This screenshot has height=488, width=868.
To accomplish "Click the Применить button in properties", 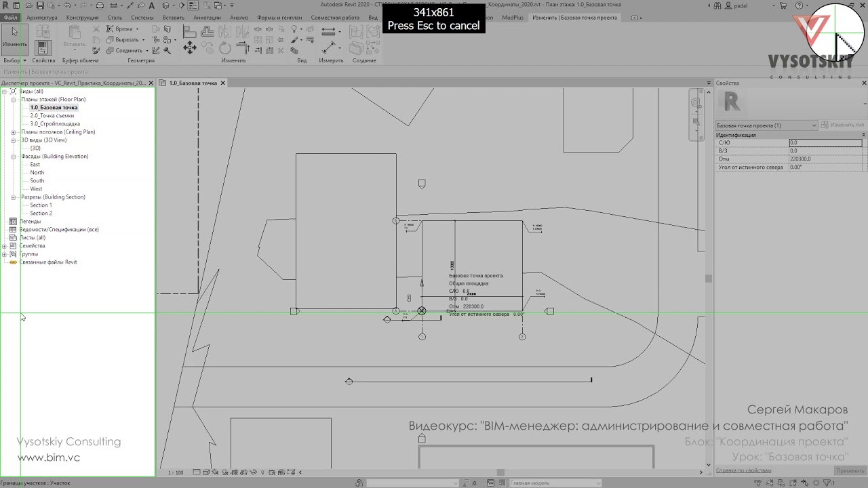I will [x=850, y=470].
